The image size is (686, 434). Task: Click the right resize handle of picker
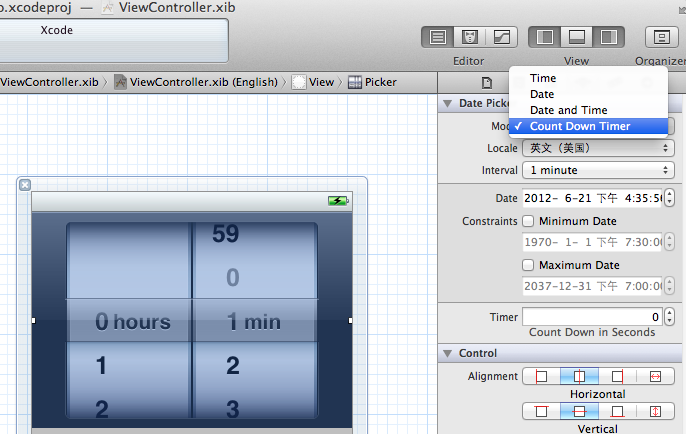[x=350, y=321]
